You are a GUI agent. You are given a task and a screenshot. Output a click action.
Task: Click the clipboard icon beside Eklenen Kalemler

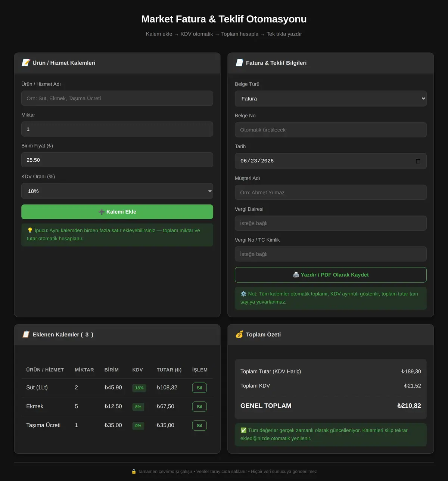[26, 334]
